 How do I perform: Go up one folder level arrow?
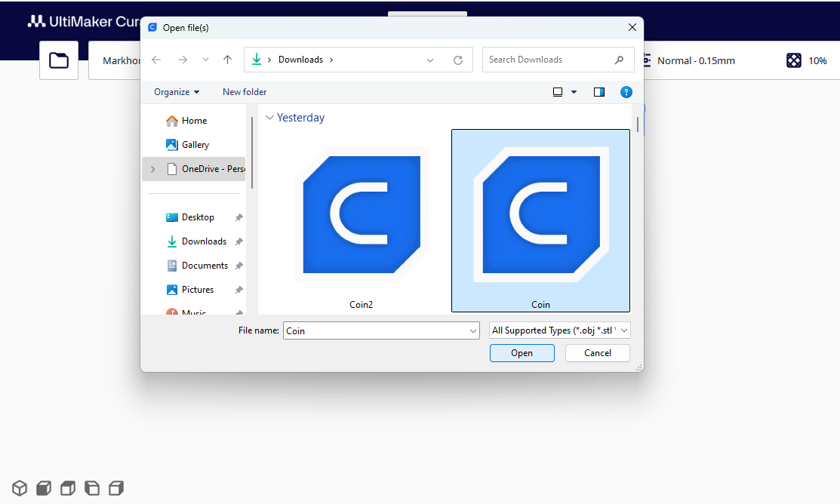click(x=228, y=60)
